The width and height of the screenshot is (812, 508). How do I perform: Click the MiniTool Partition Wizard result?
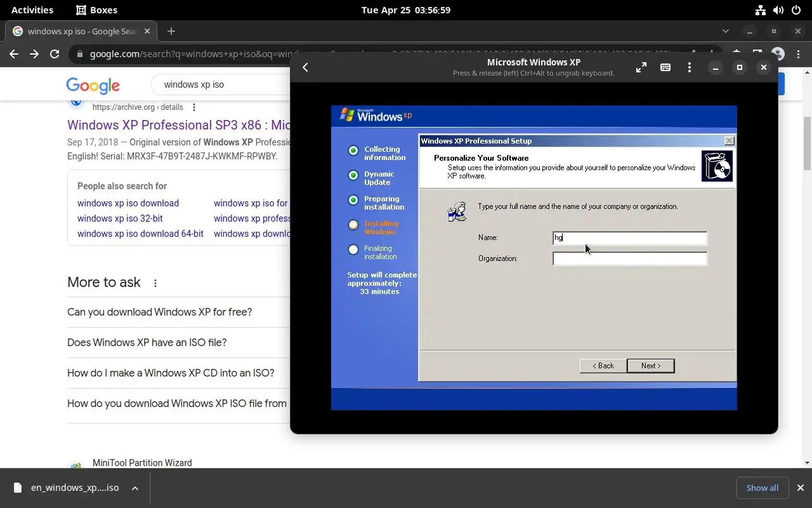(142, 463)
